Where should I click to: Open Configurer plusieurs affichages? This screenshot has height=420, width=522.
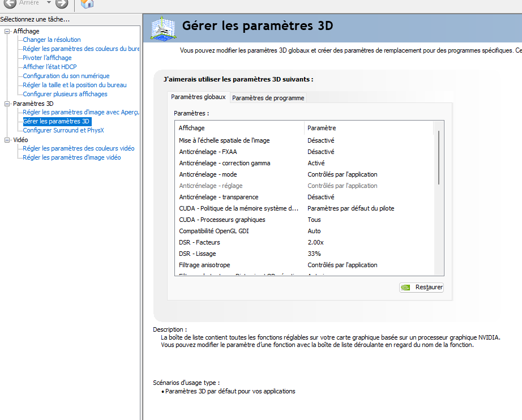(x=65, y=94)
